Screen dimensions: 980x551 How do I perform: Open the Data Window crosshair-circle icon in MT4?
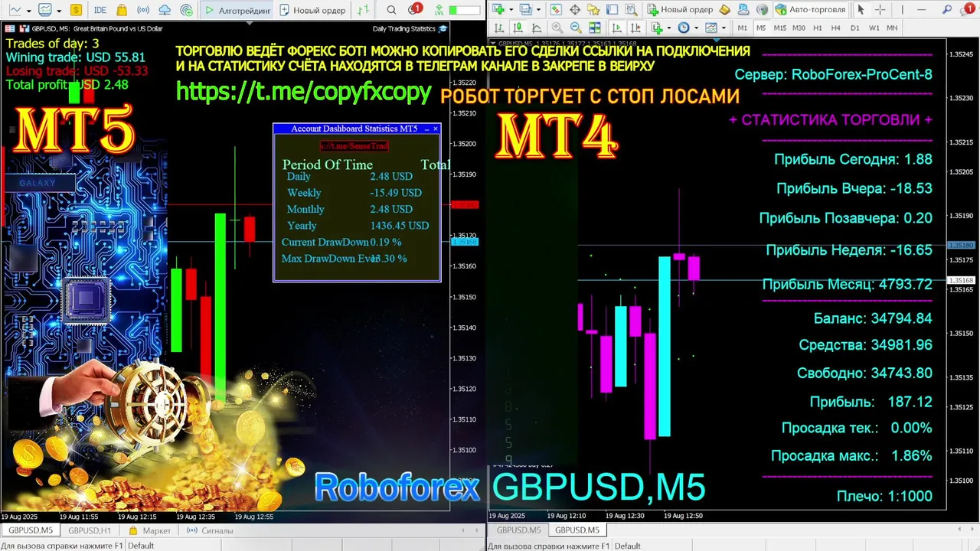[x=574, y=9]
